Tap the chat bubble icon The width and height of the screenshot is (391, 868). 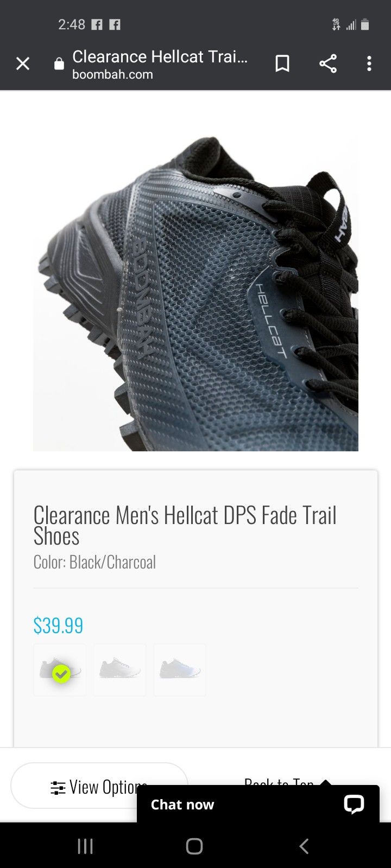(x=354, y=804)
